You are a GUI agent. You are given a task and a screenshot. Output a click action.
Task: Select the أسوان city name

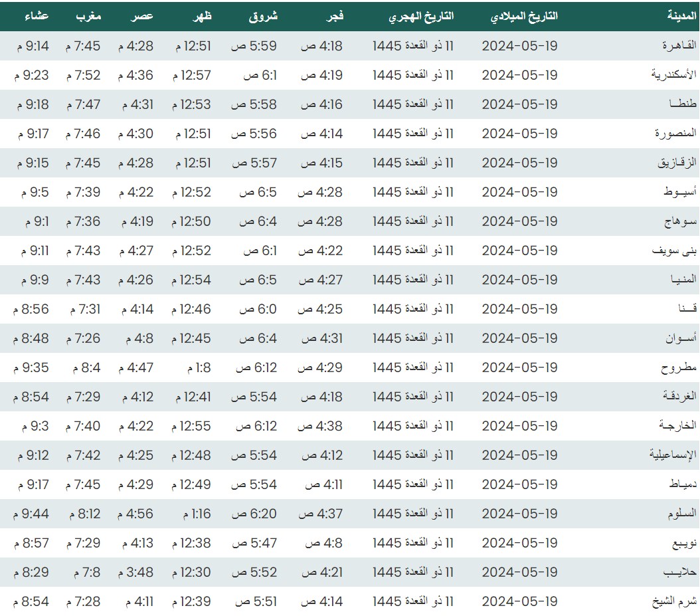coord(681,338)
